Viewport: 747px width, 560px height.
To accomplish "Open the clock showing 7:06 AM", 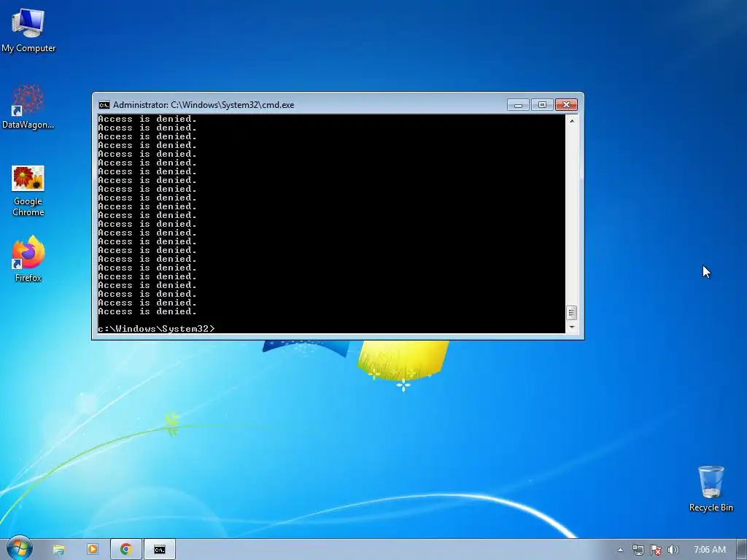I will click(x=709, y=550).
